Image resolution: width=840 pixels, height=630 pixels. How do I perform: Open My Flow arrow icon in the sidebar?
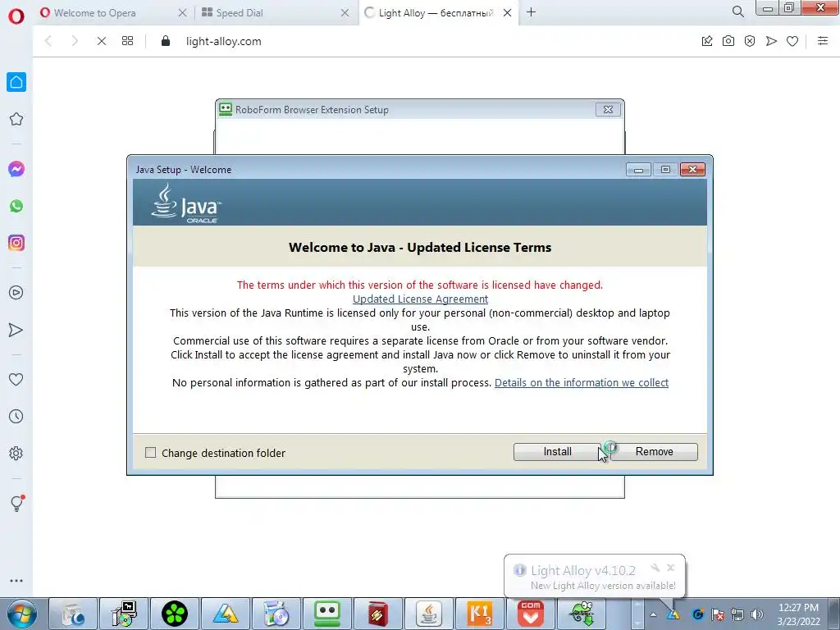[x=16, y=330]
